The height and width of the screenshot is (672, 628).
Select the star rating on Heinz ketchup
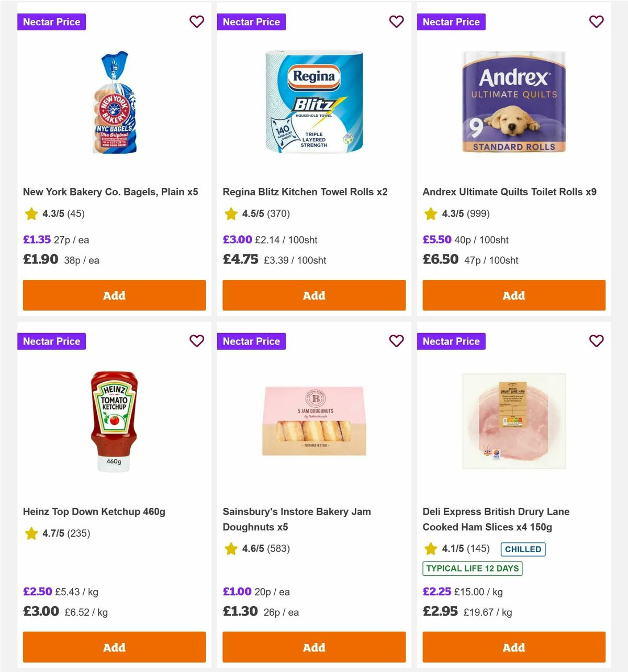tap(30, 533)
